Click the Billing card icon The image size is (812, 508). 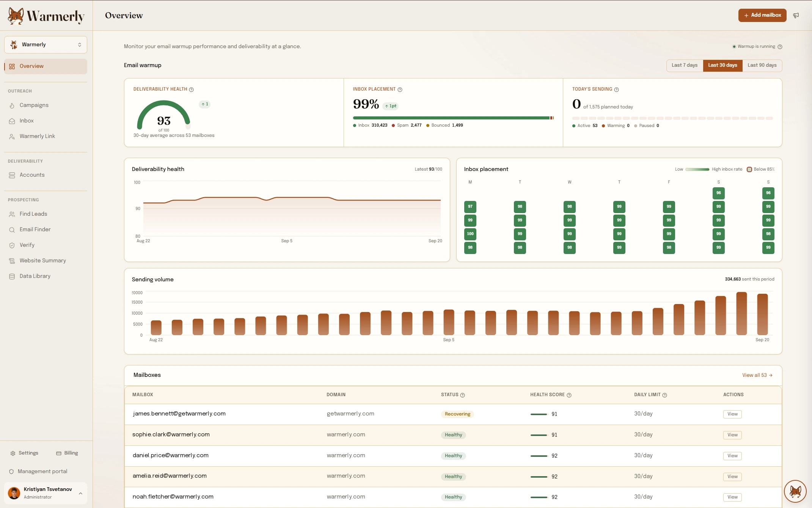pyautogui.click(x=59, y=453)
